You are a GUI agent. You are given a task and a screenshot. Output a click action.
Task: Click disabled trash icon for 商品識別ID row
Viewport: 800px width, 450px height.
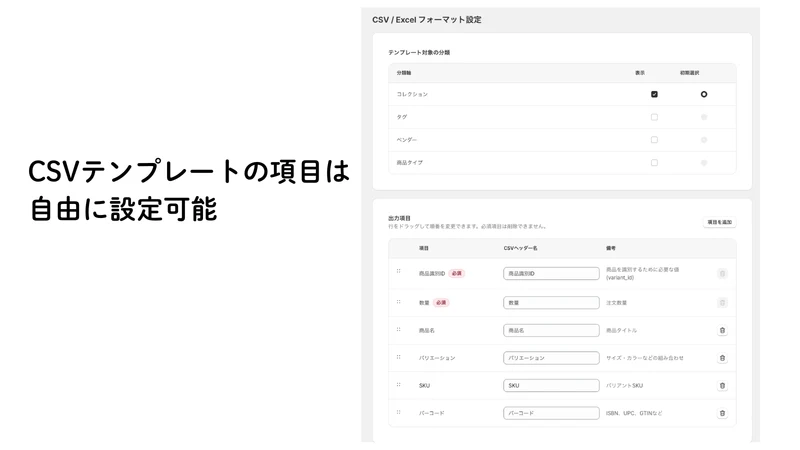(722, 273)
